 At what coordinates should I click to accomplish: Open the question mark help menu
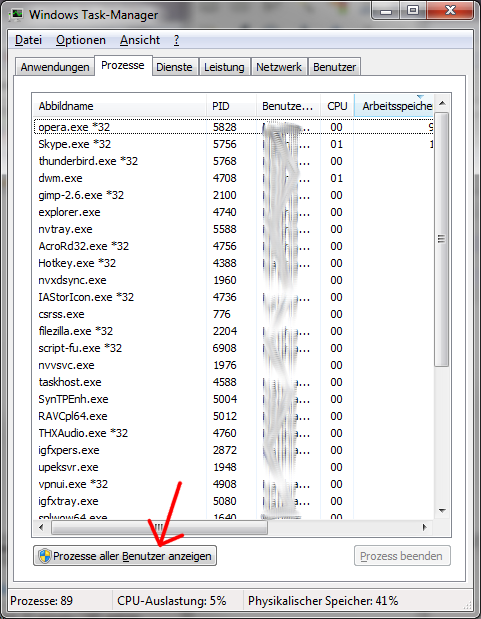(176, 40)
